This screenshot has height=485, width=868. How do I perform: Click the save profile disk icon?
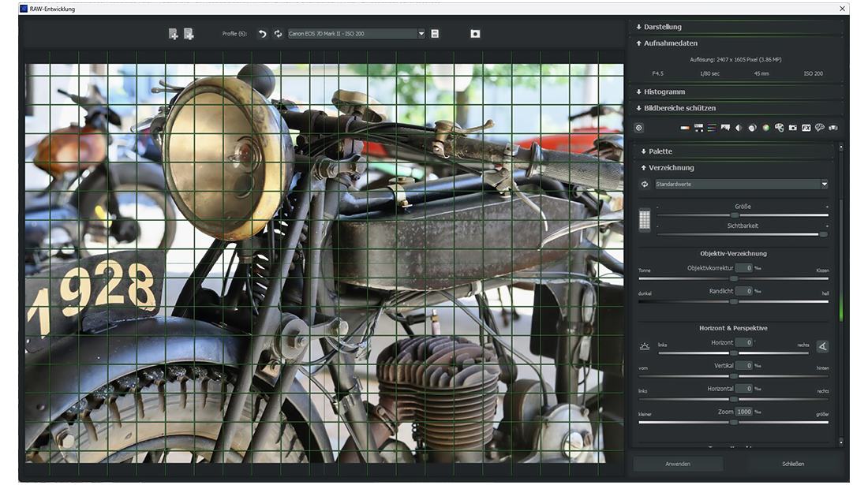pos(435,34)
